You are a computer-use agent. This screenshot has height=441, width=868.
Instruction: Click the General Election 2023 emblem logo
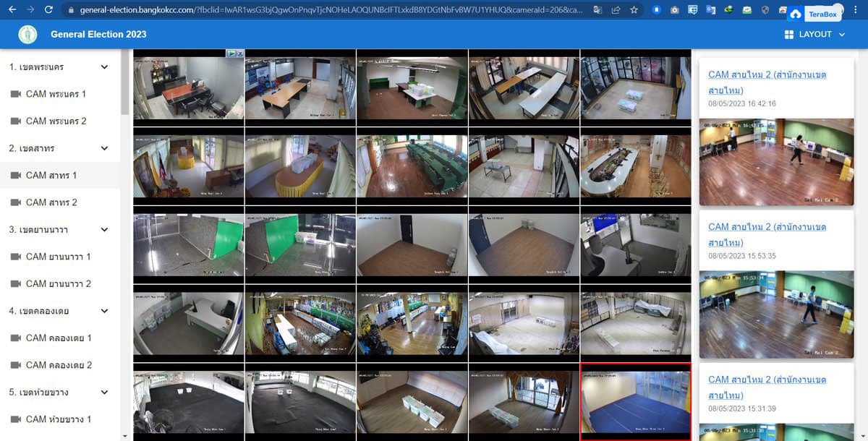pyautogui.click(x=27, y=34)
